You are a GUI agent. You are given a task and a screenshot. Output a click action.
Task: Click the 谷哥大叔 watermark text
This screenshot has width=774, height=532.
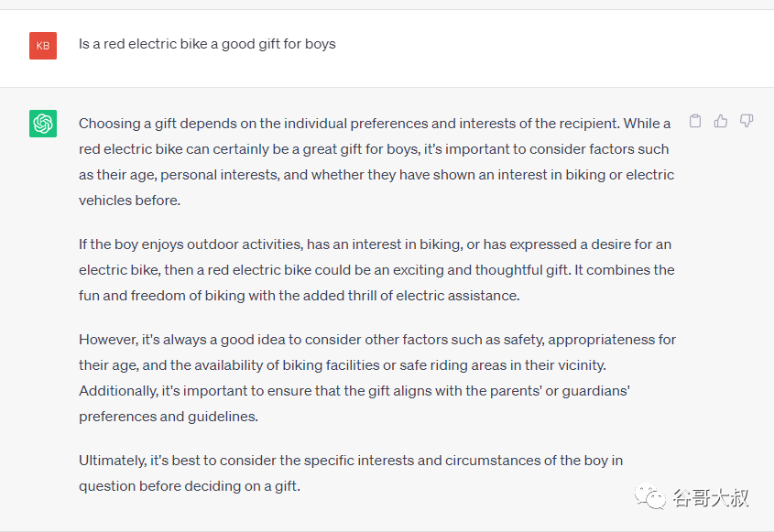pos(711,498)
